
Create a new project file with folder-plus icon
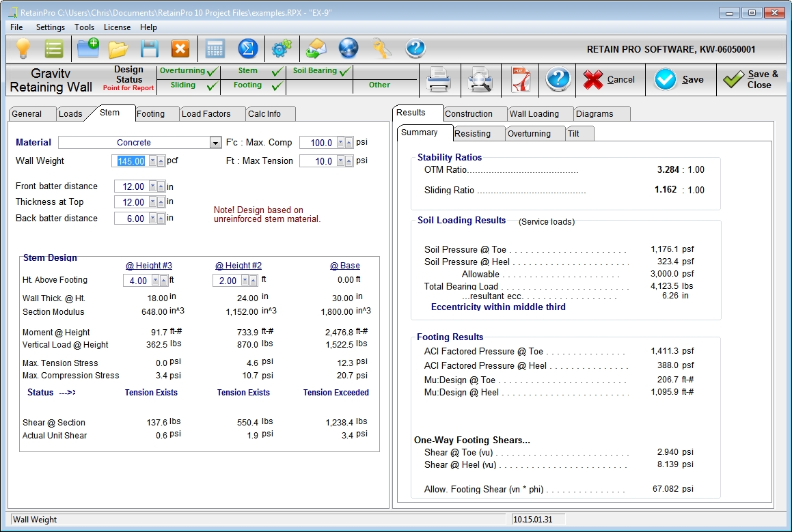pyautogui.click(x=87, y=48)
